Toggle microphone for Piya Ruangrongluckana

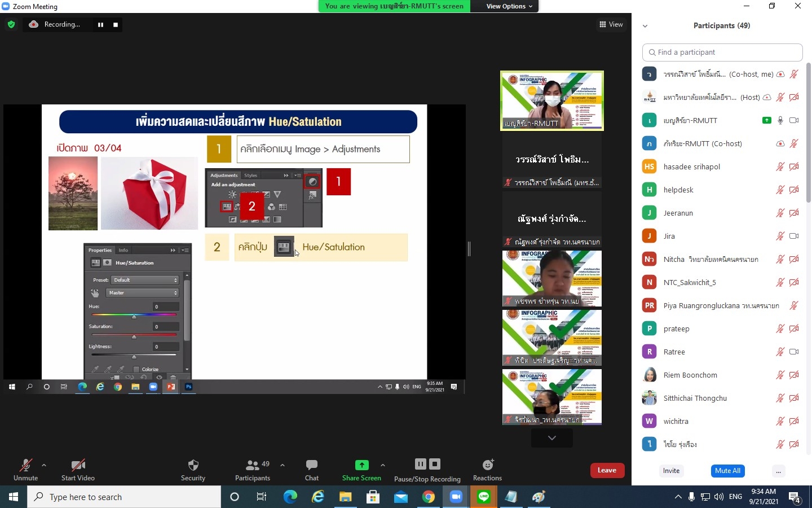[794, 305]
